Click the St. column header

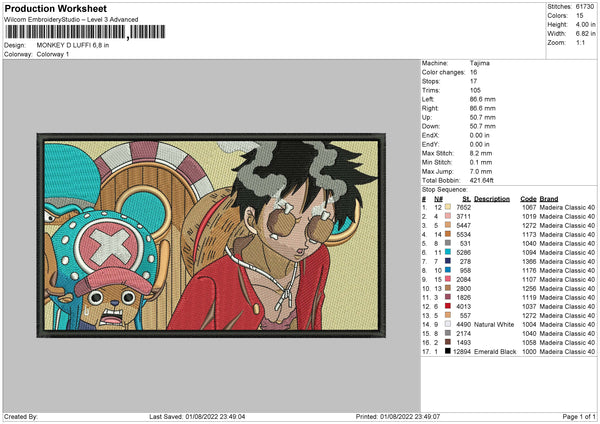pos(466,199)
